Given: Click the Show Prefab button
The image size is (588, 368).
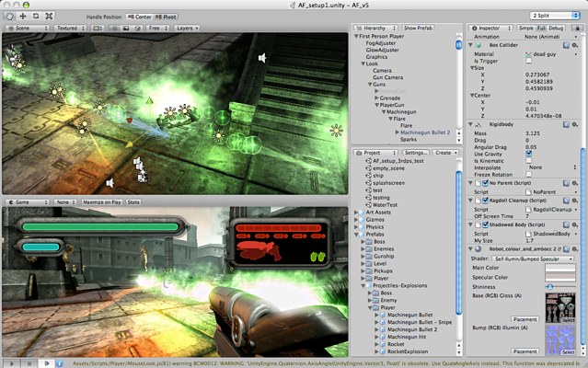Looking at the screenshot, I should pyautogui.click(x=418, y=29).
